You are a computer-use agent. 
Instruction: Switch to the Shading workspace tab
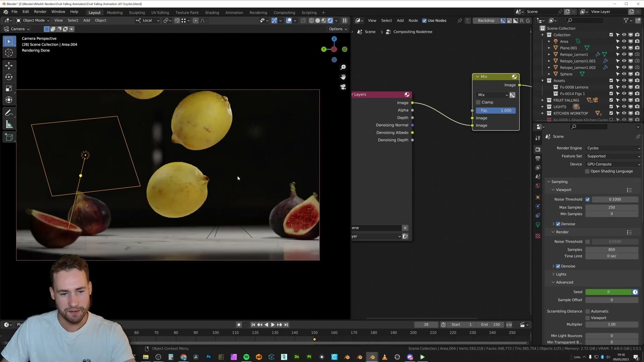tap(212, 12)
